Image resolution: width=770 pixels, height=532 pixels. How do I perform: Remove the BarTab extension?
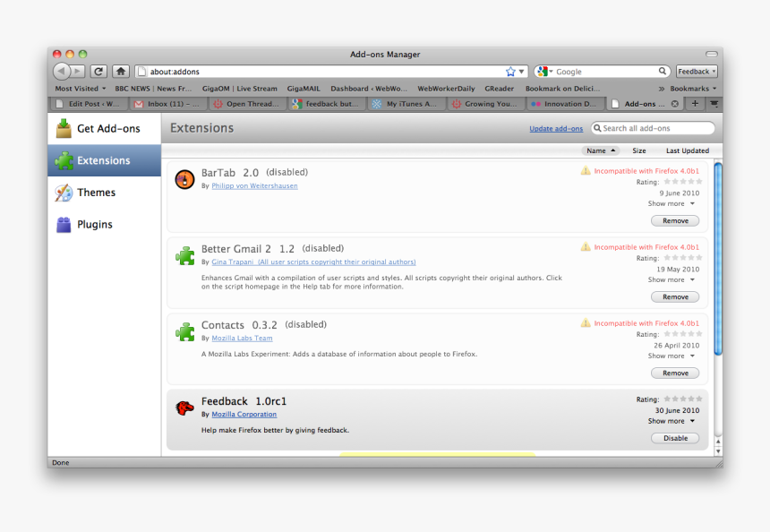tap(675, 220)
